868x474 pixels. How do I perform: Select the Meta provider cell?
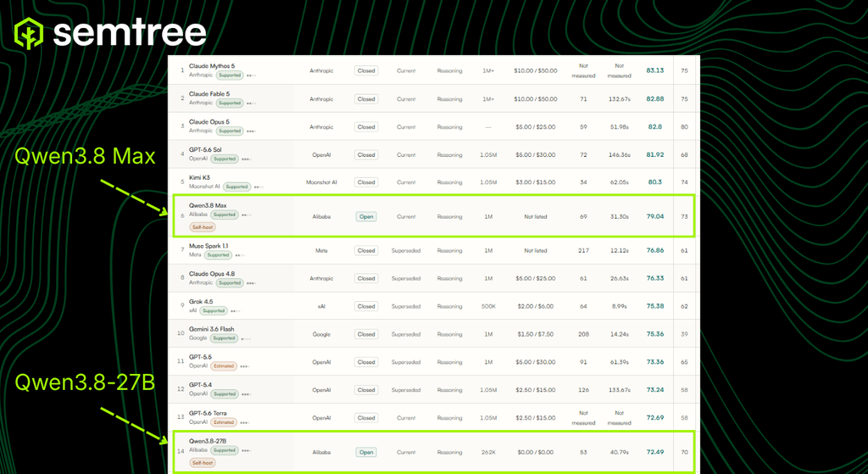(321, 251)
